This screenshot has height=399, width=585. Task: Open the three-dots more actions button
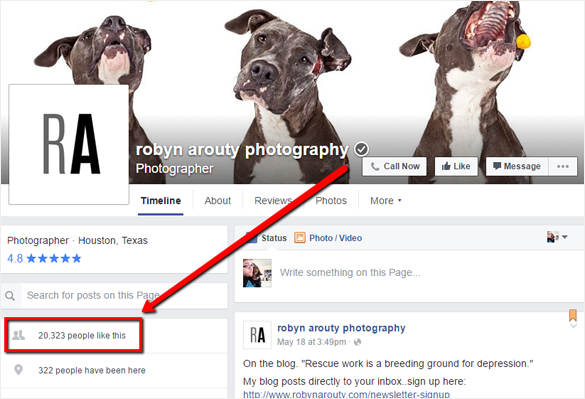tap(563, 166)
